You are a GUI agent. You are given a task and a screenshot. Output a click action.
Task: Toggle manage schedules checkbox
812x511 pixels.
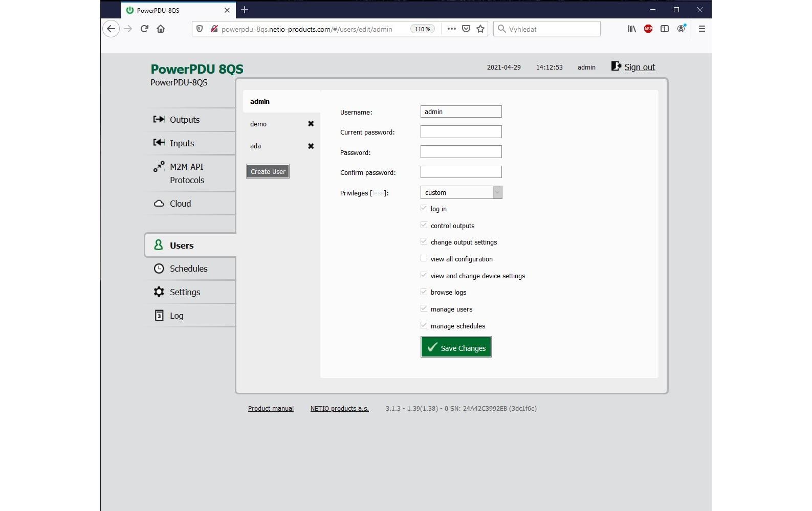coord(424,325)
